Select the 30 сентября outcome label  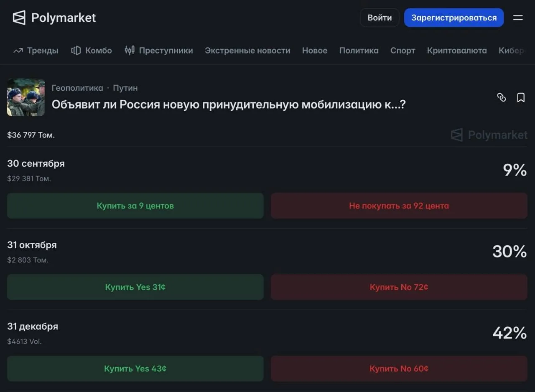[x=36, y=163]
